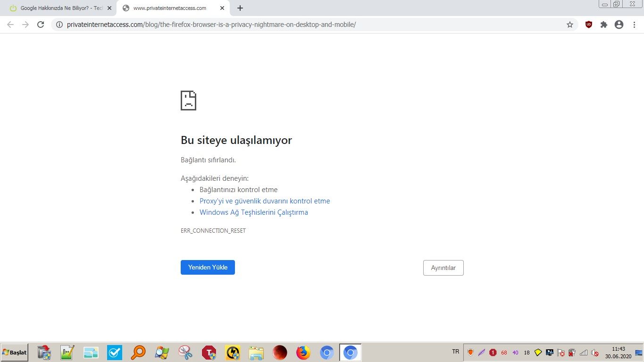The image size is (644, 362).
Task: Open the uBlock Origin extension icon
Action: pos(588,25)
